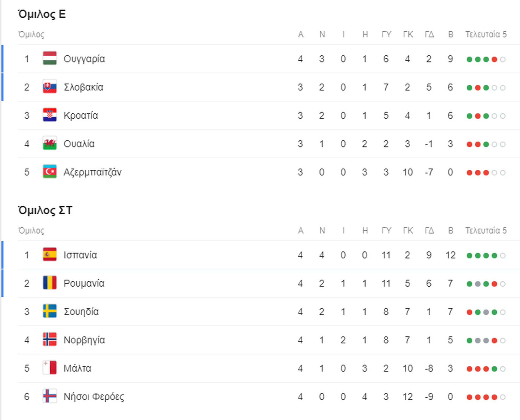Click the Spain flag icon
Screen dimensions: 520x420
click(x=50, y=255)
